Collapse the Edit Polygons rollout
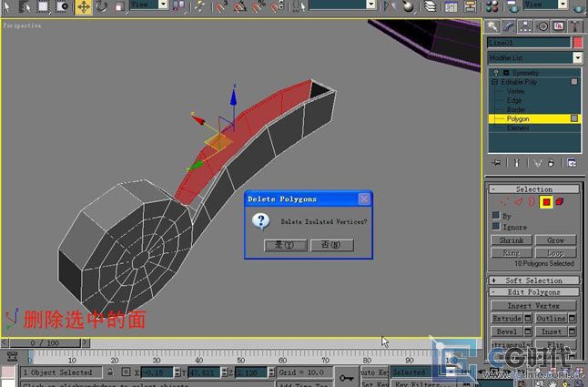Screen dimensions: 588x387 (534, 291)
